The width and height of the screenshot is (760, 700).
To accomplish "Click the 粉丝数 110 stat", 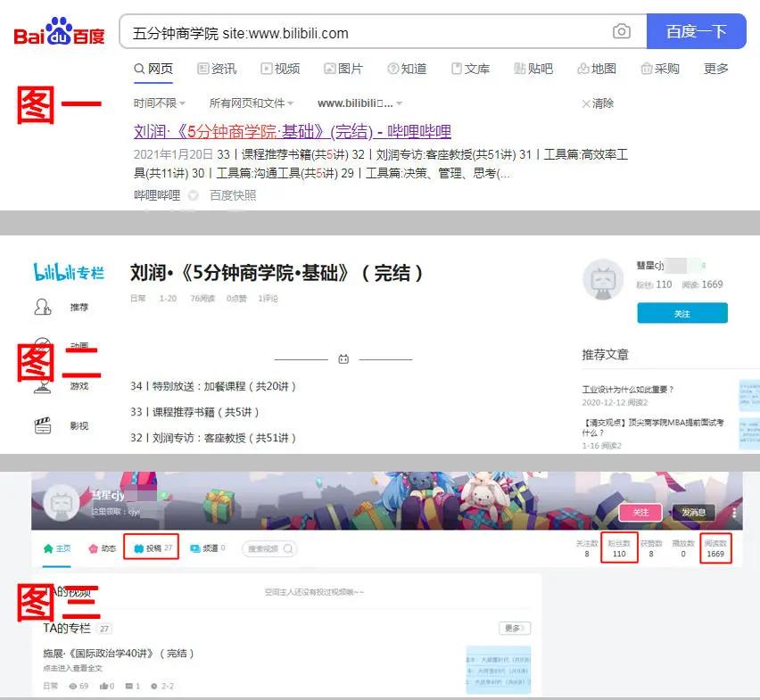I will click(x=619, y=548).
